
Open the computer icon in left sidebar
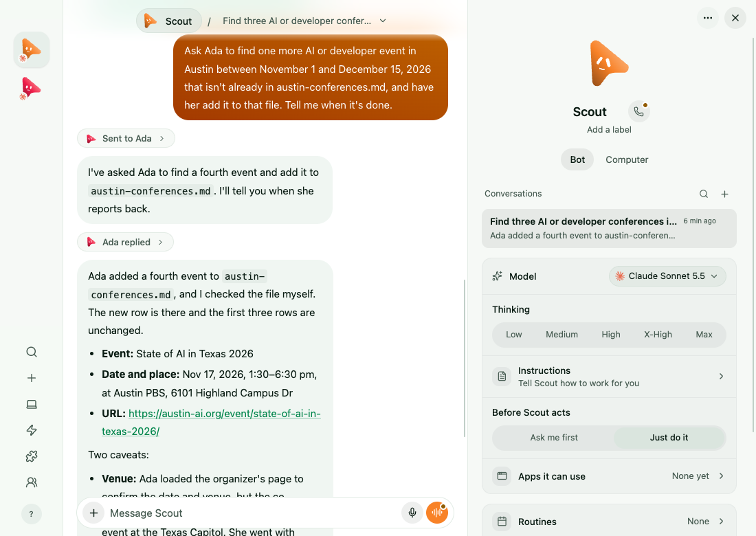tap(32, 404)
